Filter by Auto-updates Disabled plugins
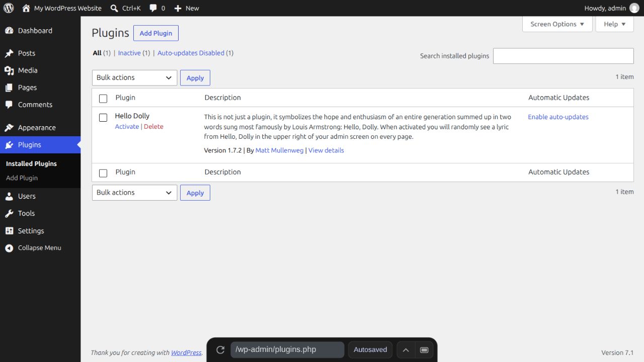Viewport: 644px width, 362px height. coord(191,53)
